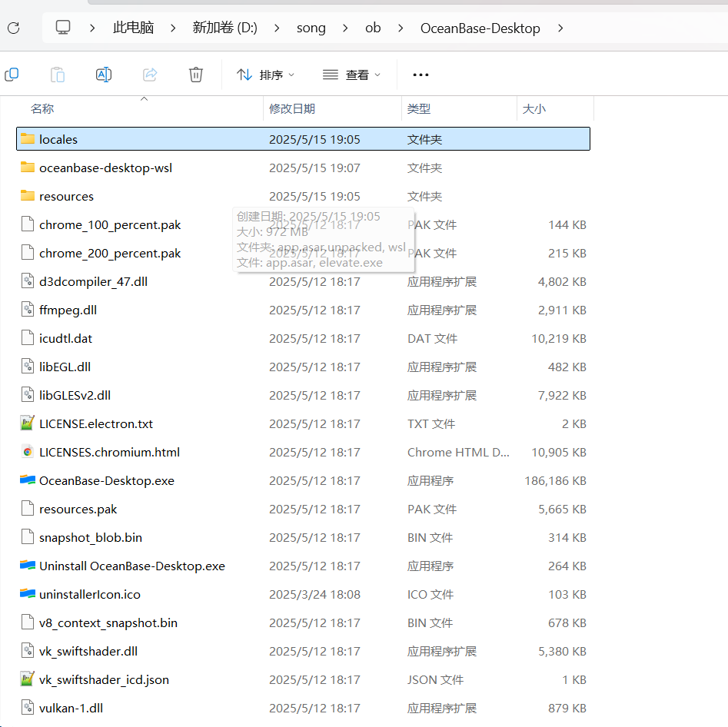The height and width of the screenshot is (727, 728).
Task: Click the ICO 文件 type cell
Action: pos(430,594)
